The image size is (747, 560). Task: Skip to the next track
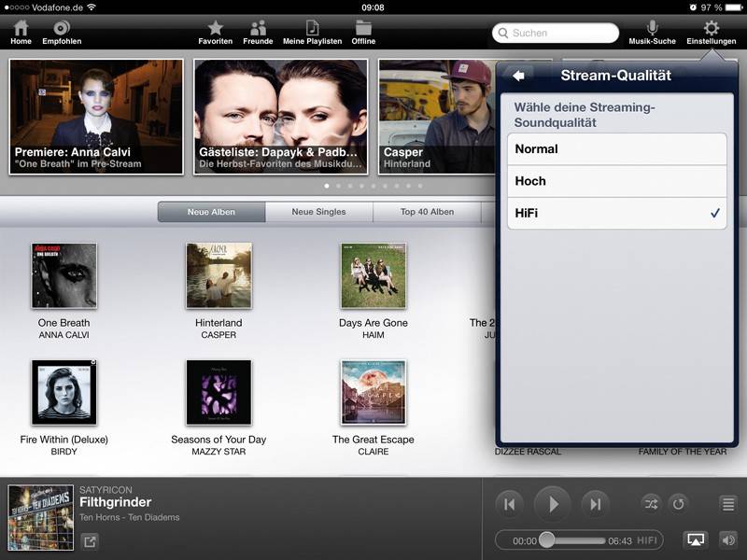pos(596,504)
